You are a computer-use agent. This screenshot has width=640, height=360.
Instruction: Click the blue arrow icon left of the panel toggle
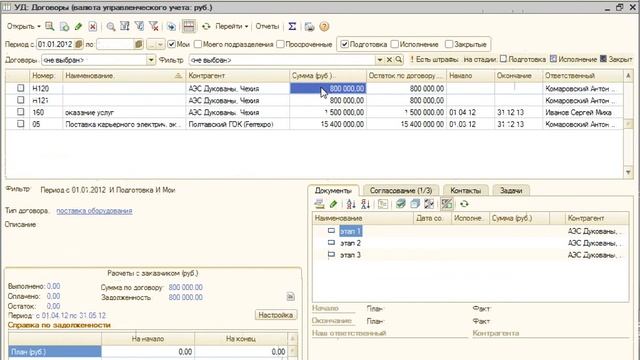coord(171,27)
